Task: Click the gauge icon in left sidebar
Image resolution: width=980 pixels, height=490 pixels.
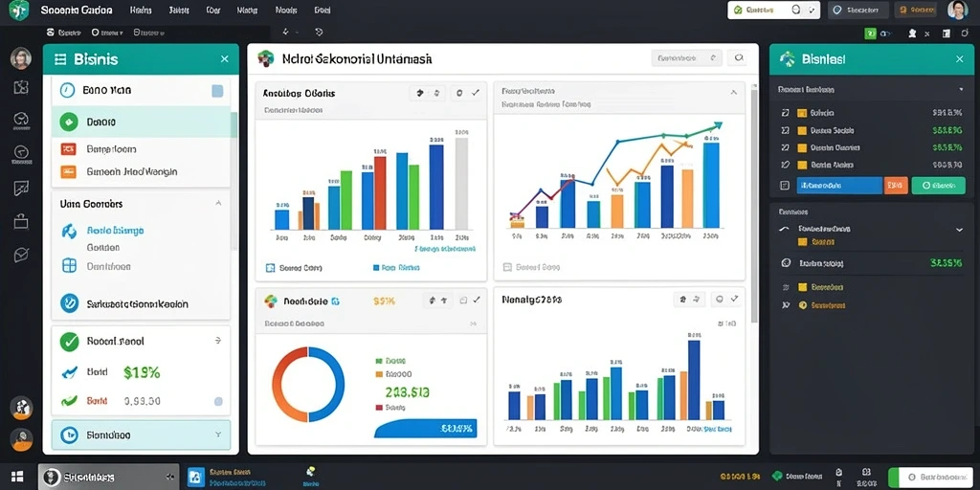Action: pos(21,118)
